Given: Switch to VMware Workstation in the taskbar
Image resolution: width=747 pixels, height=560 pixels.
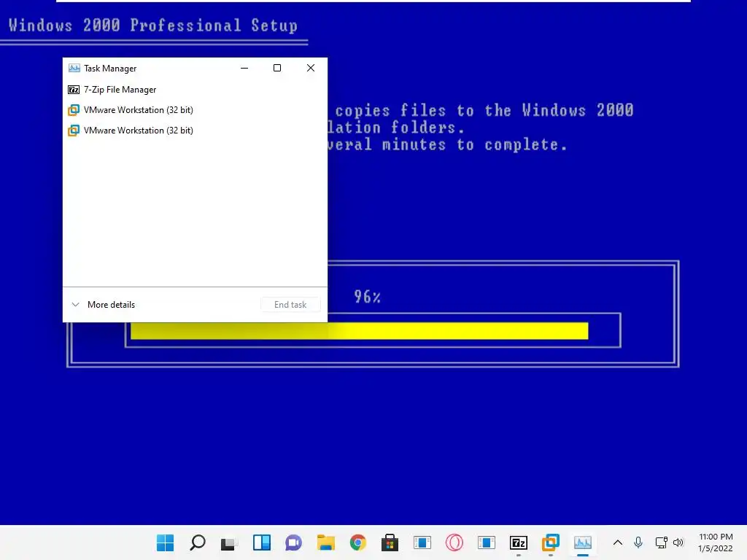Looking at the screenshot, I should coord(550,542).
